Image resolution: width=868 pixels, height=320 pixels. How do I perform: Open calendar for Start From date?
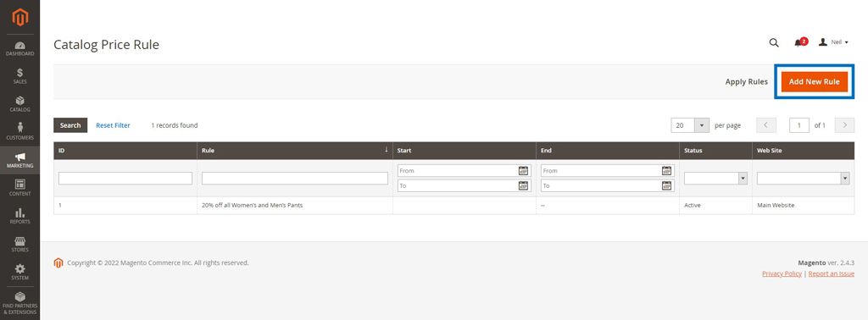523,171
